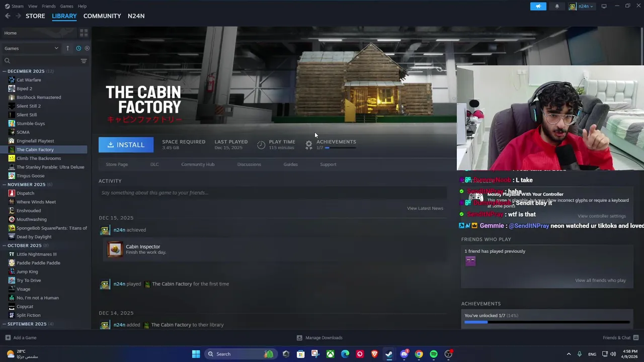This screenshot has height=362, width=644.
Task: Open the notifications bell
Action: coord(557,6)
